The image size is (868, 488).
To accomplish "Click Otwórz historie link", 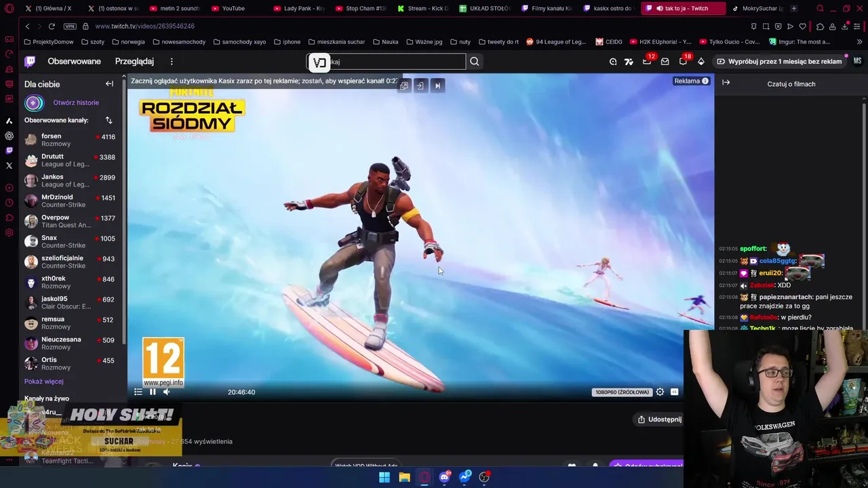I will click(x=76, y=103).
